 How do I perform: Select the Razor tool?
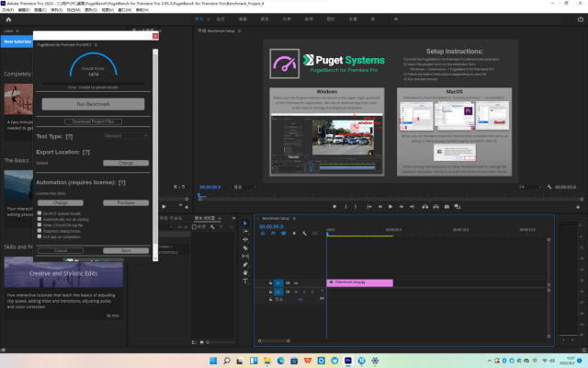point(245,247)
